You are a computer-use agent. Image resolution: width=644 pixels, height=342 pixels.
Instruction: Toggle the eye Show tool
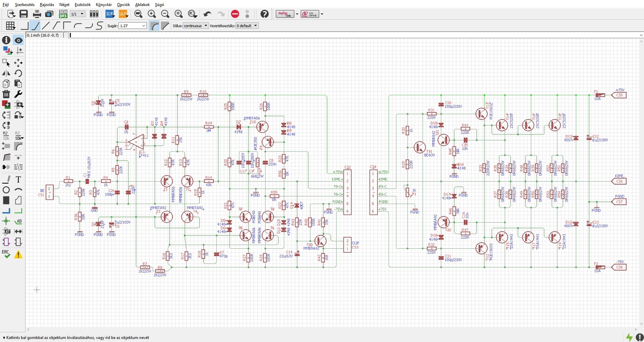19,40
